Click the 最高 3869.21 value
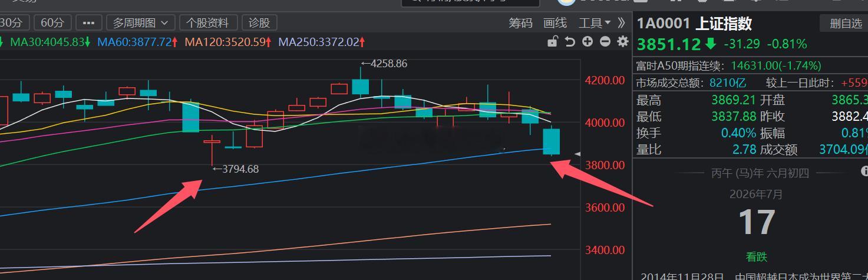Image resolution: width=868 pixels, height=280 pixels. 734,100
